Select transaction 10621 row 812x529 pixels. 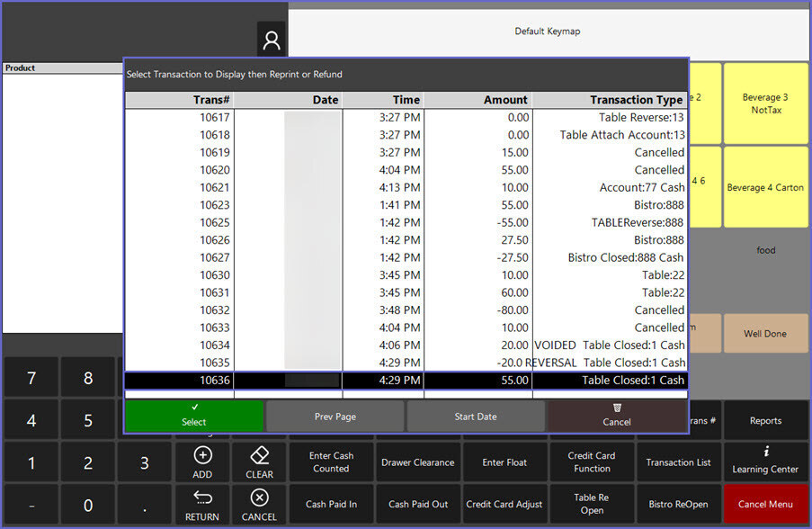click(405, 187)
